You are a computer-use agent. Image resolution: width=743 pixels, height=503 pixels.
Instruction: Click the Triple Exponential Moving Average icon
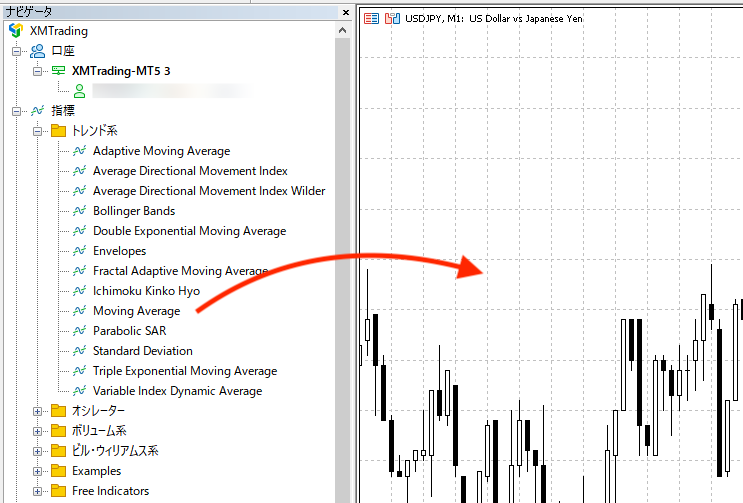tap(79, 371)
